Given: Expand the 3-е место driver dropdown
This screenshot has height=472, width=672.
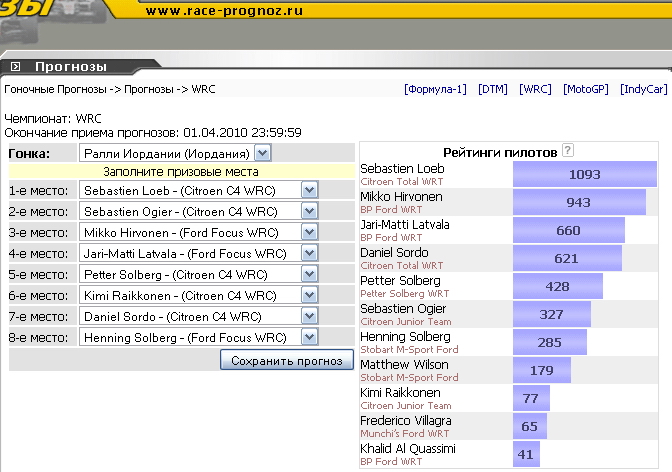Looking at the screenshot, I should pyautogui.click(x=199, y=232).
